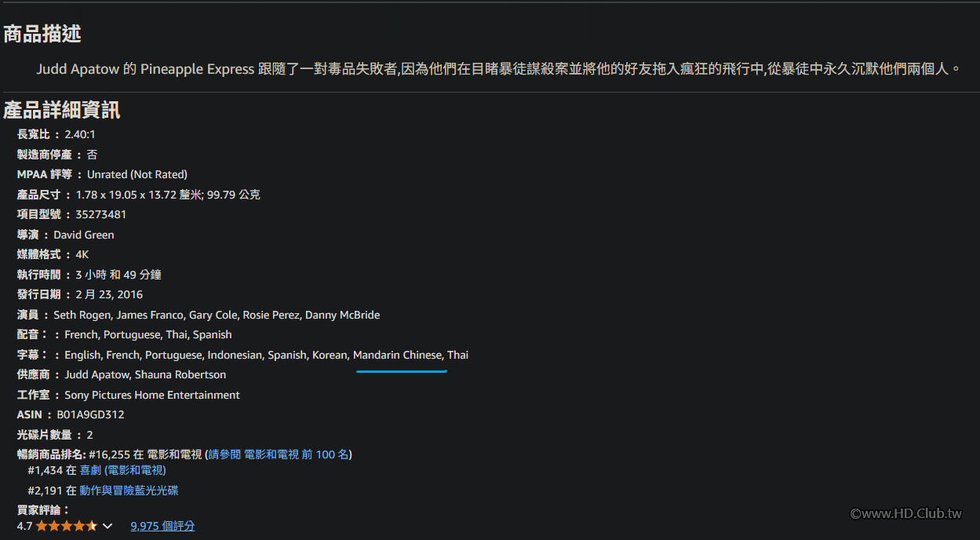Click the media format value 4K
Viewport: 980px width, 540px height.
(x=82, y=254)
